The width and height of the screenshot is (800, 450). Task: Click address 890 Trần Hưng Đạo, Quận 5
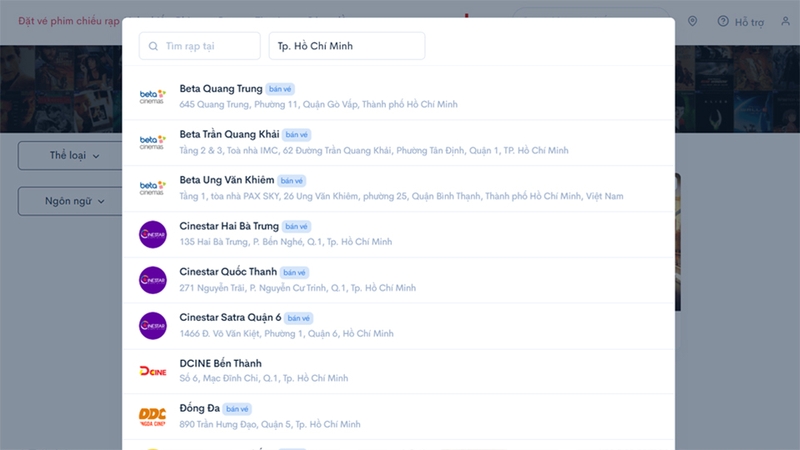click(270, 424)
